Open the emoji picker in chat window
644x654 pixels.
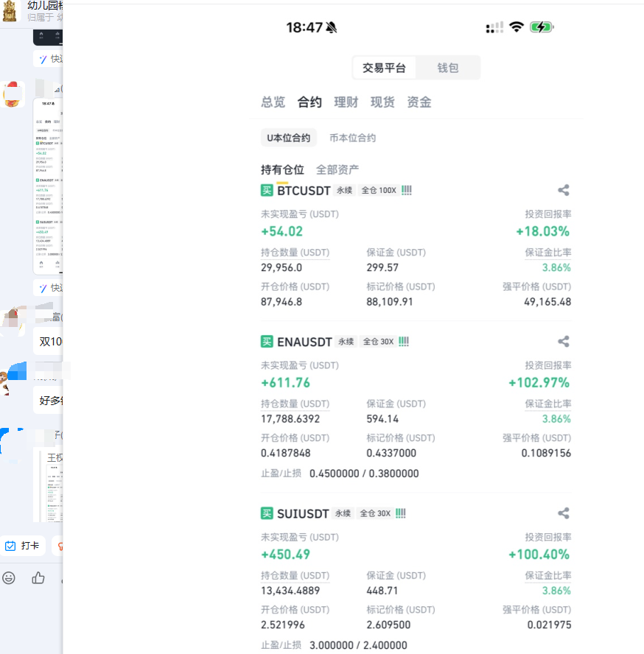(x=9, y=577)
